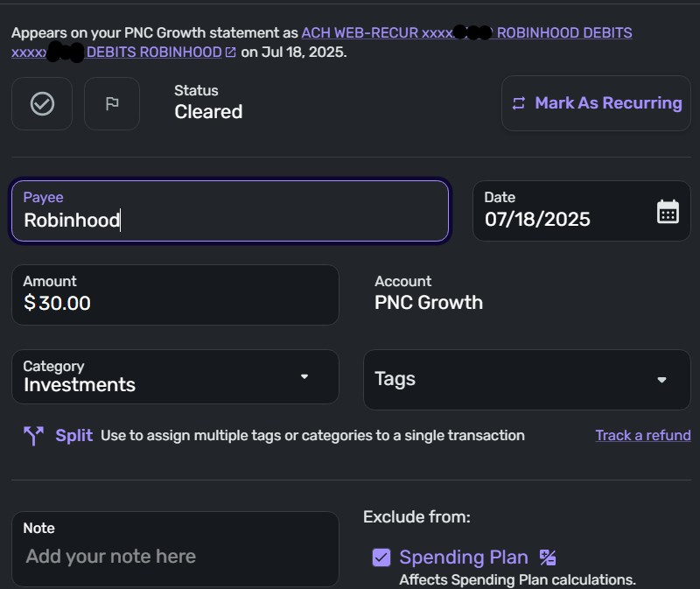The image size is (700, 589).
Task: Click the recurring arrows icon
Action: click(x=519, y=103)
